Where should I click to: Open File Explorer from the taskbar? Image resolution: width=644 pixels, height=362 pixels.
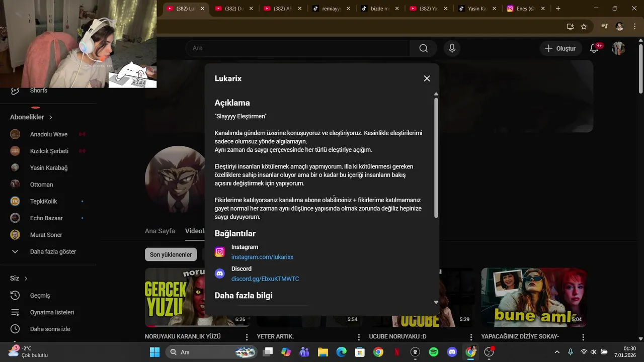(323, 352)
